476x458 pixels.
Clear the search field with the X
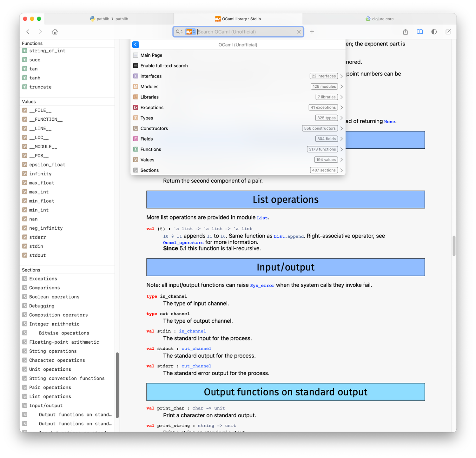pyautogui.click(x=299, y=32)
